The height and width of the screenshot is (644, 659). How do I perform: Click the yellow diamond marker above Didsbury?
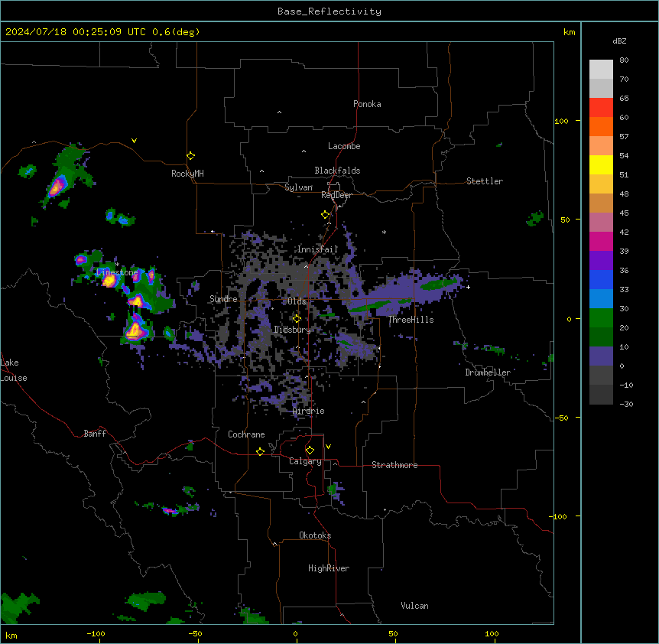(x=297, y=319)
